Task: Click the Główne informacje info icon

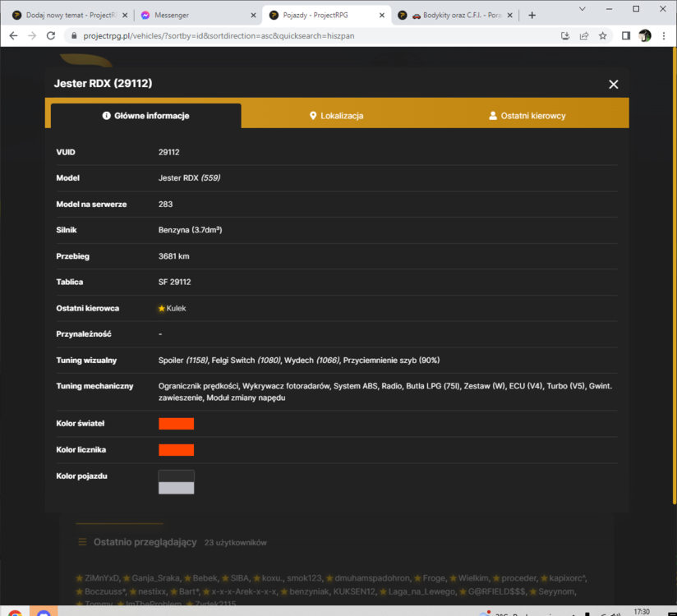Action: pos(106,116)
